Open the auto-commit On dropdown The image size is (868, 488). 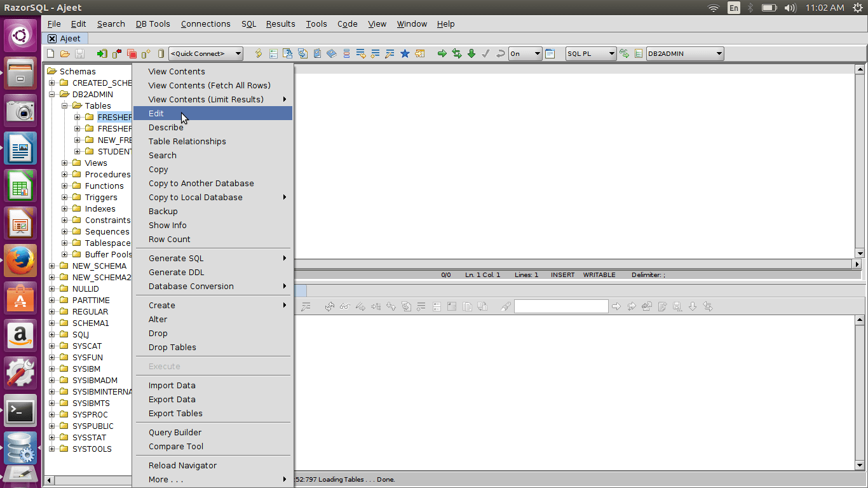click(525, 54)
